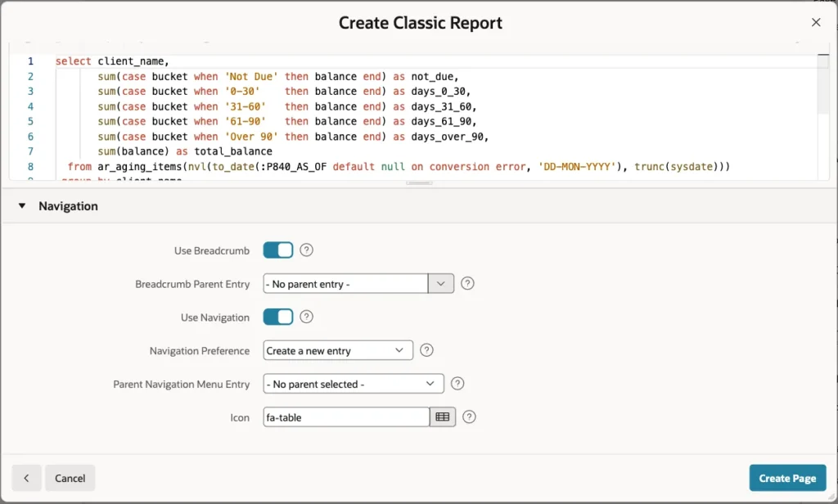Click the 'Use Breadcrumb' label
Viewport: 838px width, 504px height.
pos(212,250)
